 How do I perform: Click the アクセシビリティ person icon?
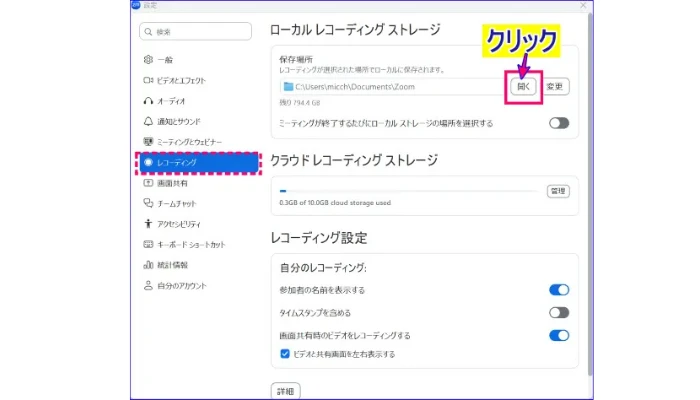(x=148, y=224)
